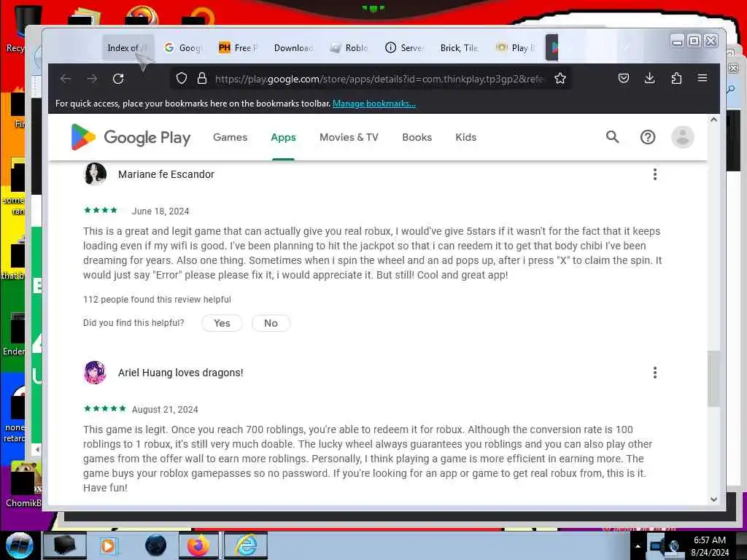Click Mariane fe Escandor's profile picture

(96, 174)
